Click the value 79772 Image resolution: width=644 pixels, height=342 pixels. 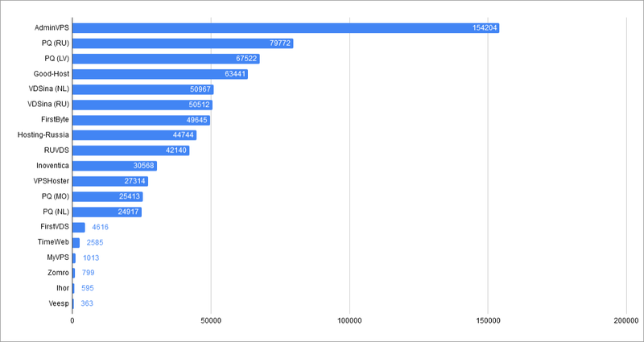(281, 43)
